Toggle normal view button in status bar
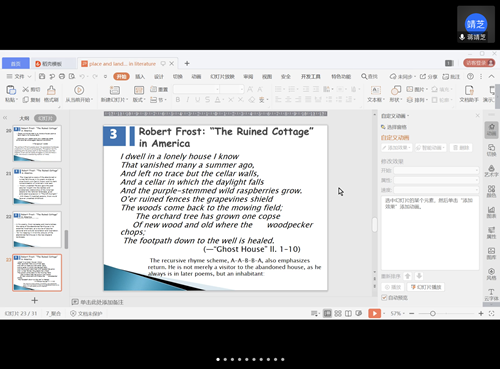 pyautogui.click(x=327, y=313)
